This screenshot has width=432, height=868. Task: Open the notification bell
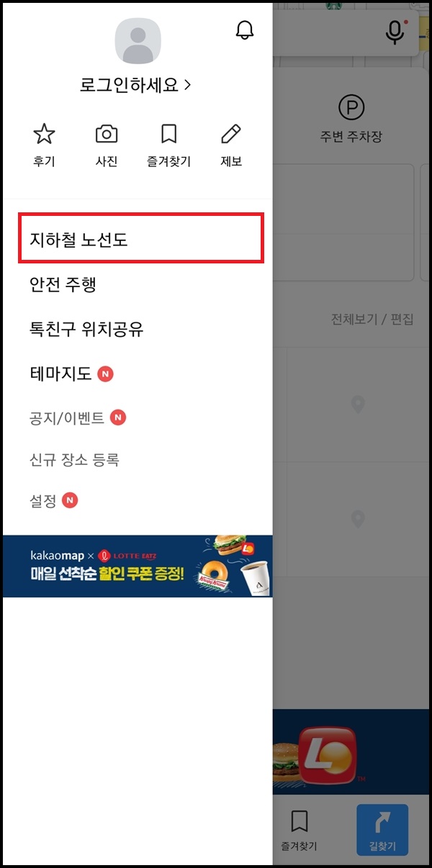(x=246, y=30)
